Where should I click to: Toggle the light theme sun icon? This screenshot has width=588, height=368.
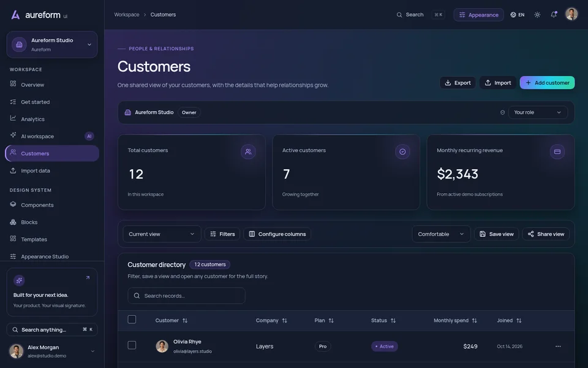(537, 15)
